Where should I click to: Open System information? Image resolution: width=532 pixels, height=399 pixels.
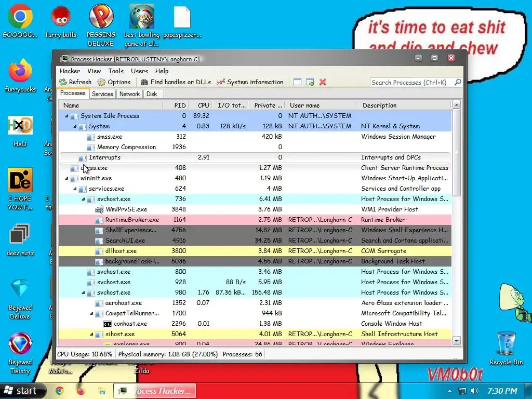pos(250,82)
